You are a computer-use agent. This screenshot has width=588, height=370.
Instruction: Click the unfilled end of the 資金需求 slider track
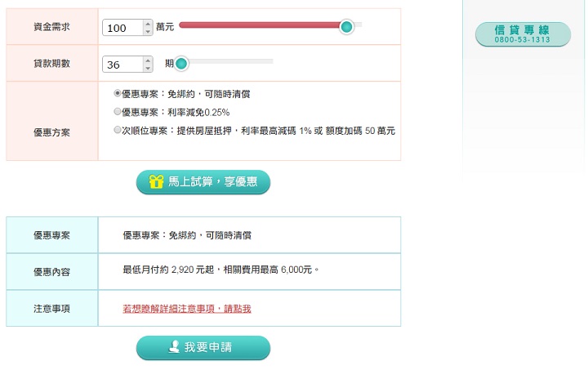click(359, 25)
